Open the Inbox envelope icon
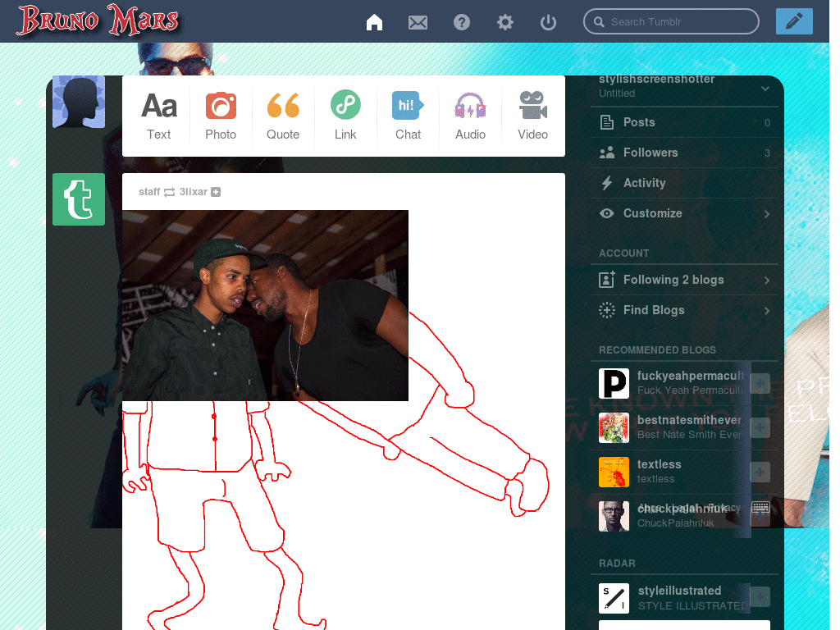The image size is (840, 630). pos(418,22)
